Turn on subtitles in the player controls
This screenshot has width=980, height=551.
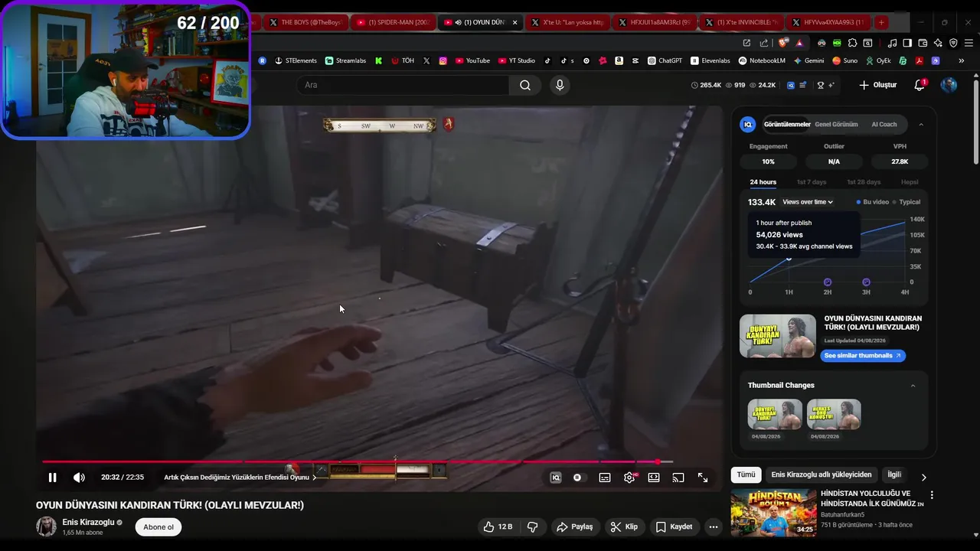[x=605, y=478]
